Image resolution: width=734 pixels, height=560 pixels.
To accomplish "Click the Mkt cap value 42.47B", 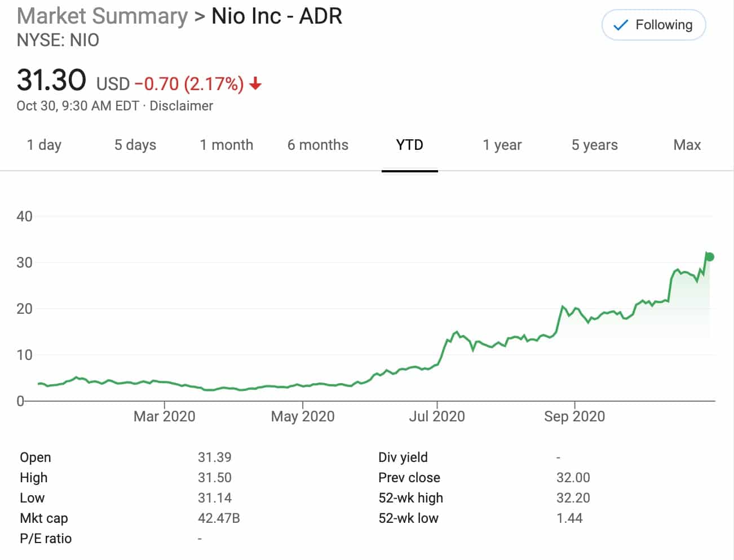I will [x=219, y=518].
